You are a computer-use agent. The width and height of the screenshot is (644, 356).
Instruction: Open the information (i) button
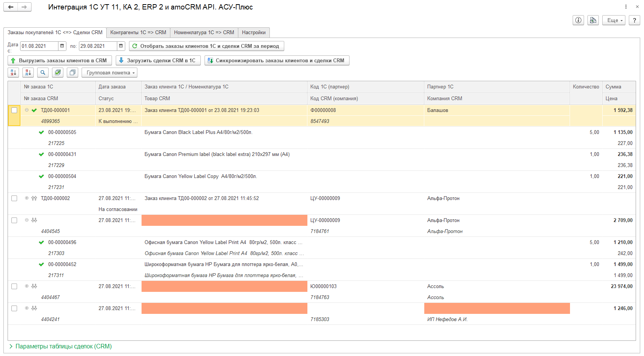(578, 20)
